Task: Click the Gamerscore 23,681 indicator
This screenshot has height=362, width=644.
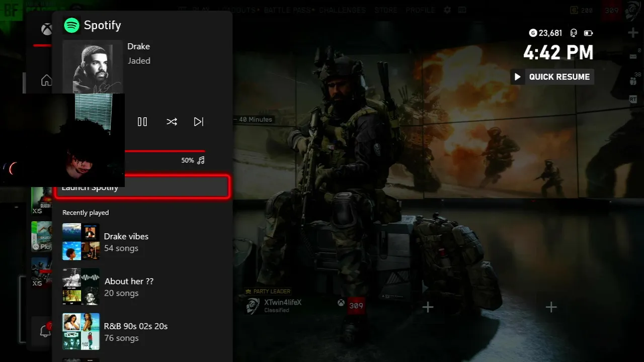Action: (545, 33)
